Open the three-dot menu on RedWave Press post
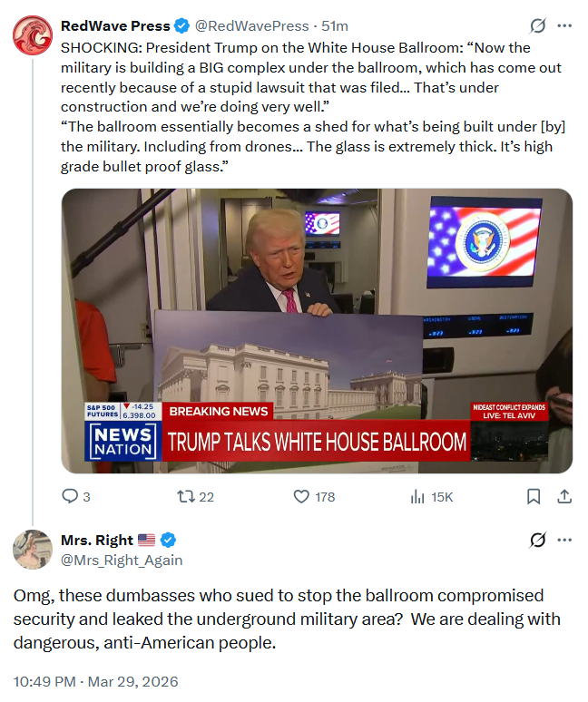The height and width of the screenshot is (702, 588). tap(564, 26)
